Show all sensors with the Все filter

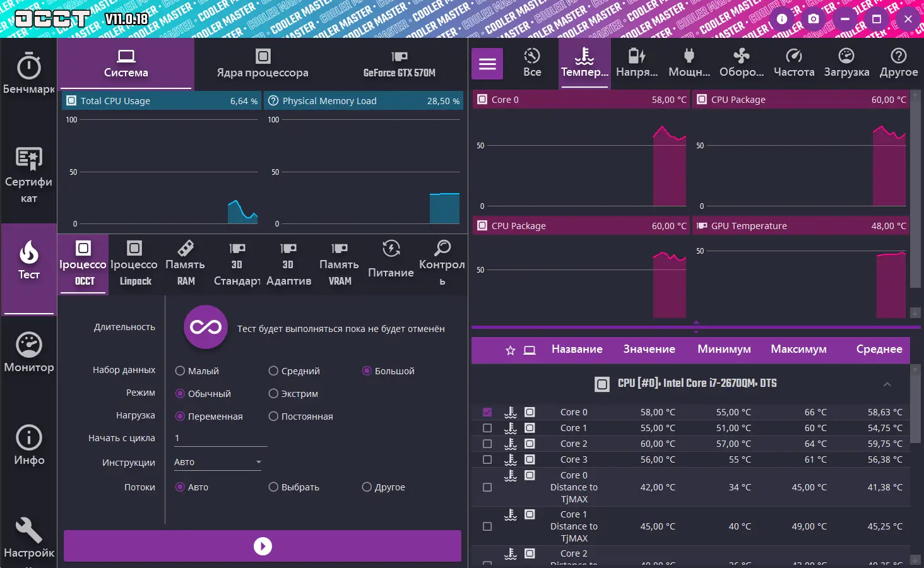[532, 63]
